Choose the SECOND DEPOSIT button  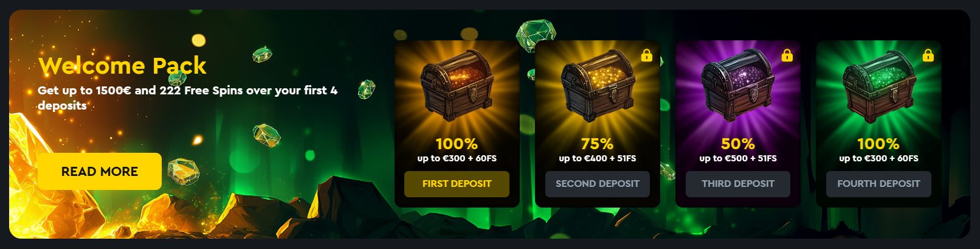click(597, 184)
